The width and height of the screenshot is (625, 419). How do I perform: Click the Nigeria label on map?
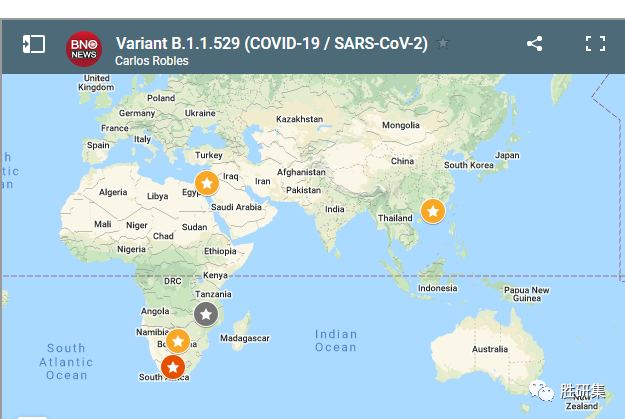[x=131, y=250]
